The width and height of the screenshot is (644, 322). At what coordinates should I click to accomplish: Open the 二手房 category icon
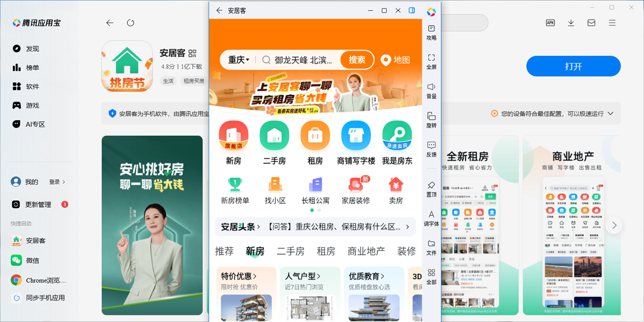(x=274, y=135)
